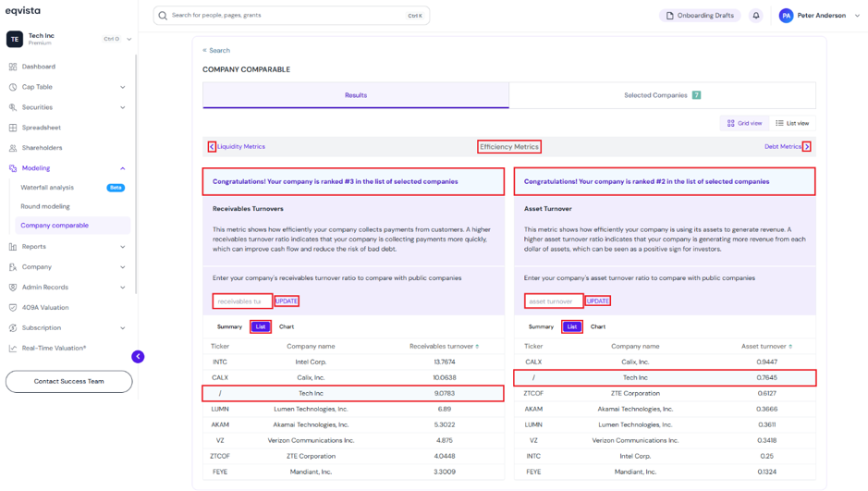
Task: Select Chart under Asset Turnover
Action: click(598, 326)
